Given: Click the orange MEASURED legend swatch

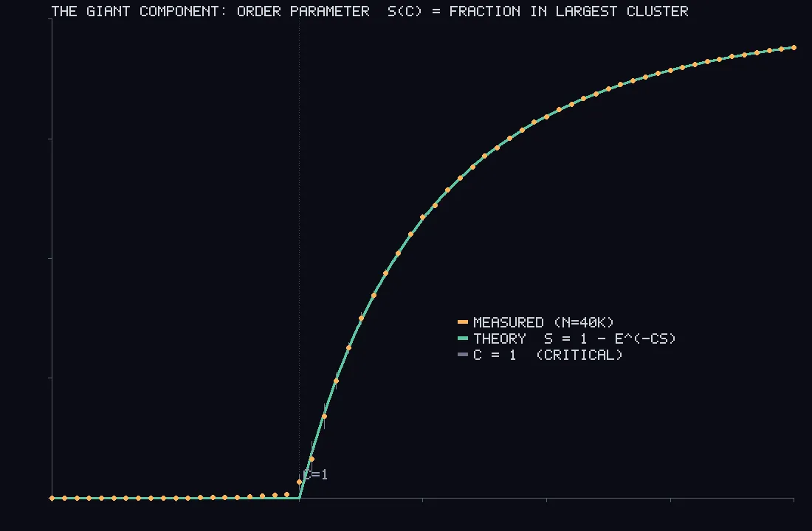Looking at the screenshot, I should [463, 322].
